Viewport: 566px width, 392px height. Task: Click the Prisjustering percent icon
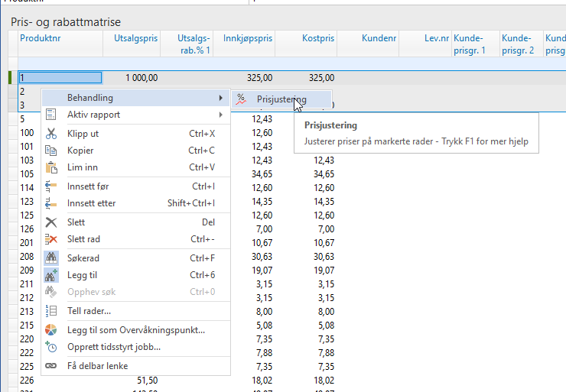[241, 99]
